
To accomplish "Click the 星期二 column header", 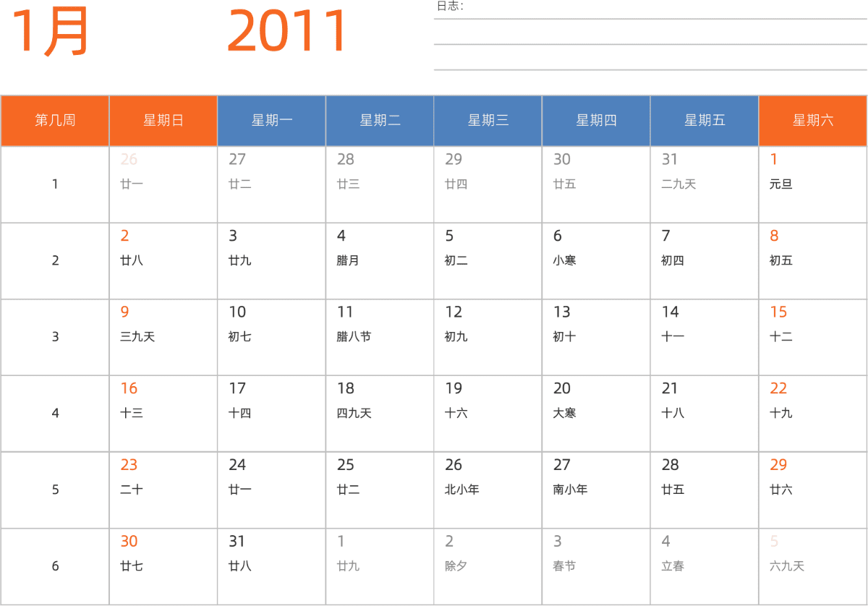I will pos(380,121).
